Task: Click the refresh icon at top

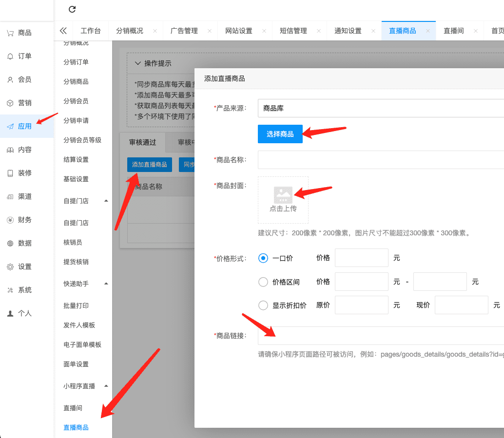Action: (72, 9)
